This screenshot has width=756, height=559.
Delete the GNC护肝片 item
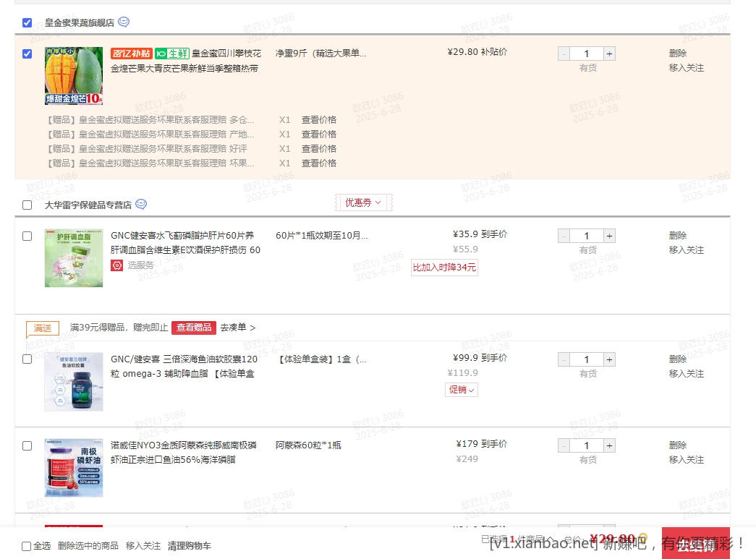(x=677, y=235)
